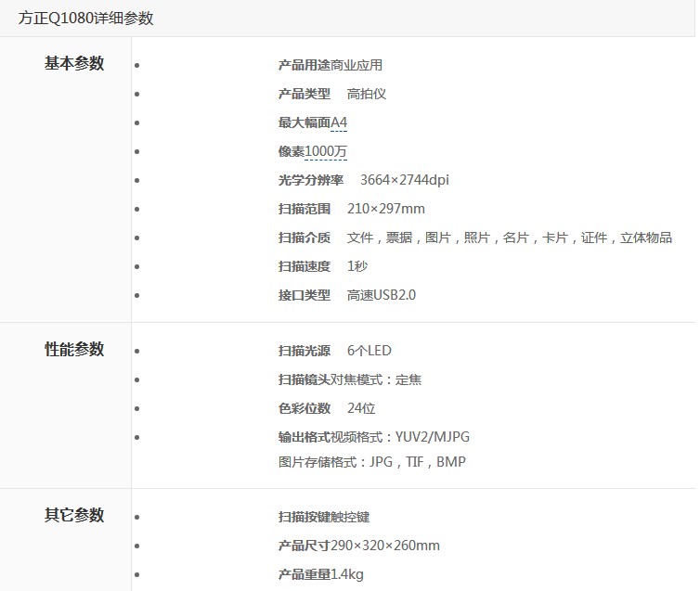Click the 1秒 value
Image resolution: width=700 pixels, height=591 pixels.
tap(357, 266)
